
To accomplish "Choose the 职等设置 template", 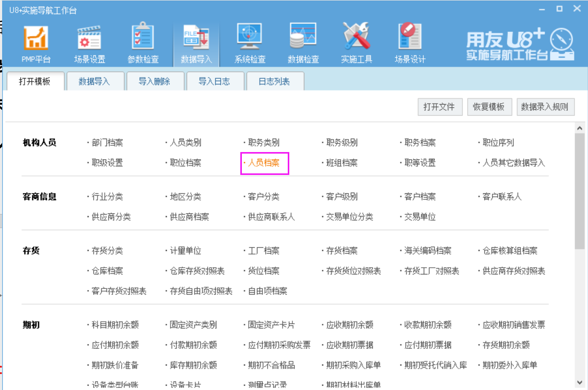I will [x=420, y=163].
